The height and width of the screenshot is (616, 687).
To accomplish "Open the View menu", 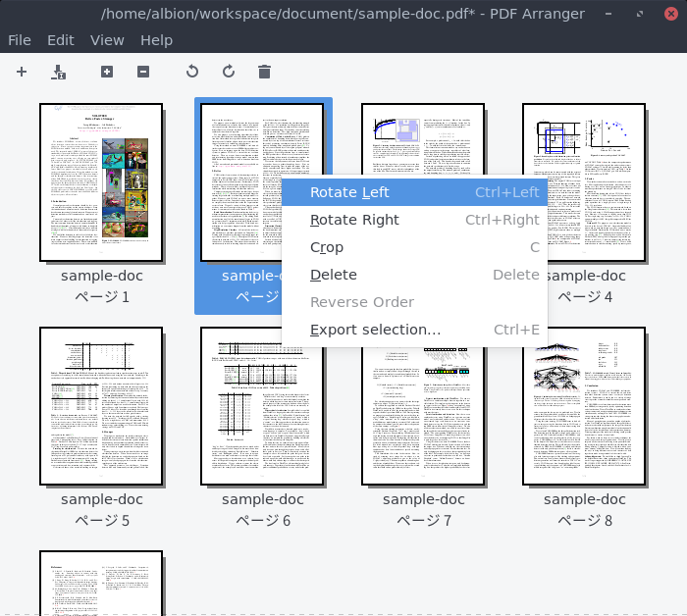I will [107, 40].
